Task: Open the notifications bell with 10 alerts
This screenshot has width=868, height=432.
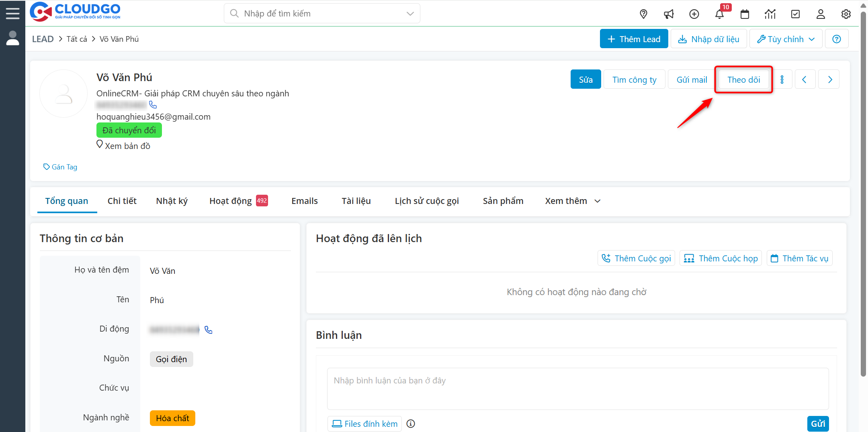Action: pos(720,14)
